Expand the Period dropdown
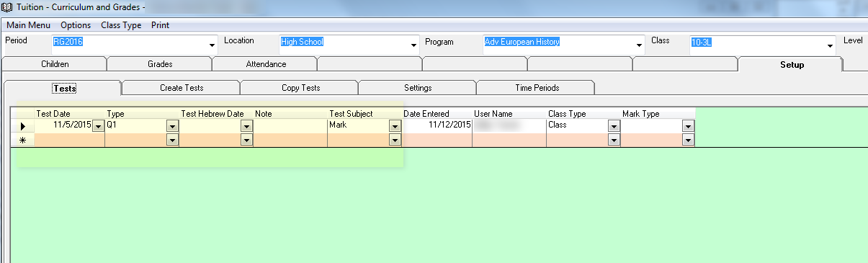The width and height of the screenshot is (868, 263). (x=212, y=45)
